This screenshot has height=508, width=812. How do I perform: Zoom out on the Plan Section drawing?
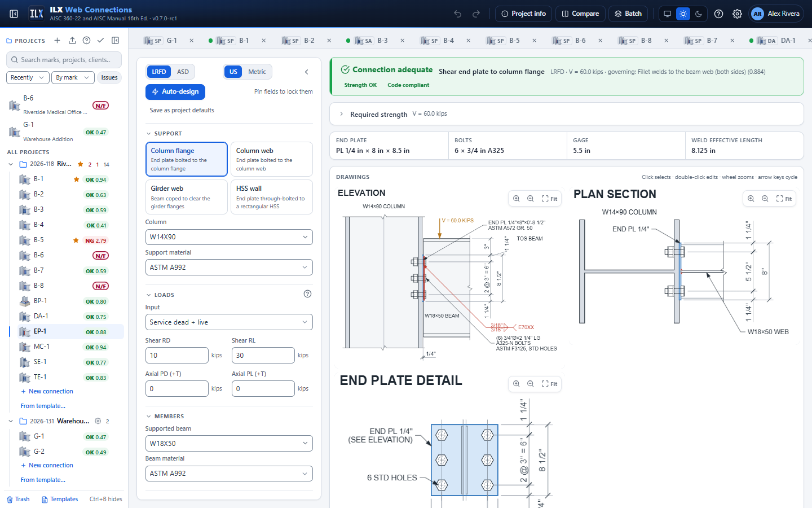(765, 199)
